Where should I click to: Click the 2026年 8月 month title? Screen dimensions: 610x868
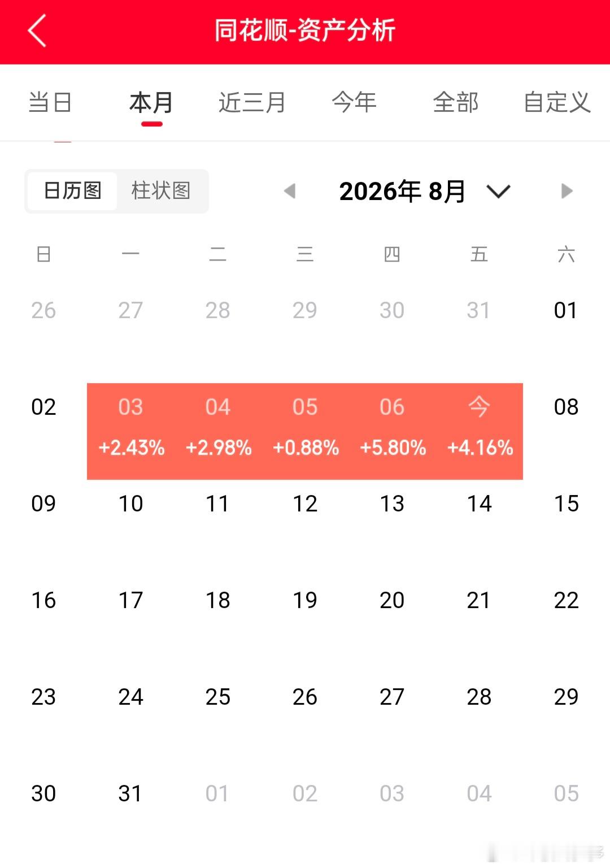click(402, 191)
